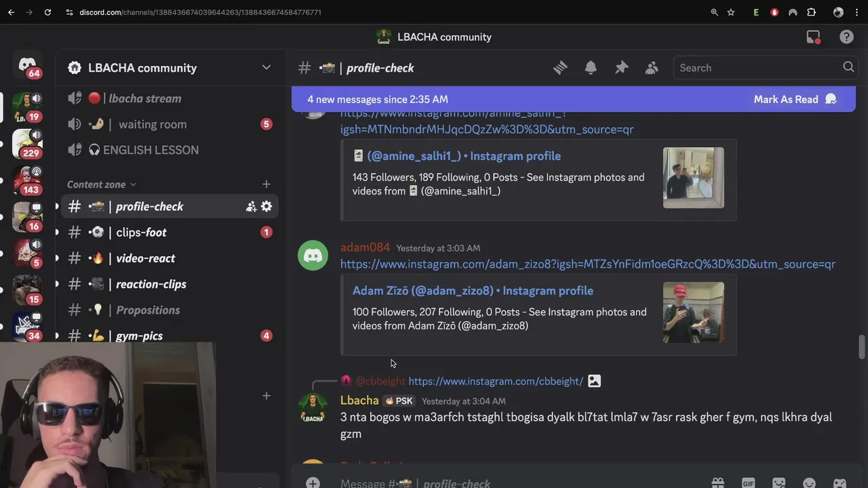Click the magnifier inside Discord search box

click(x=848, y=67)
